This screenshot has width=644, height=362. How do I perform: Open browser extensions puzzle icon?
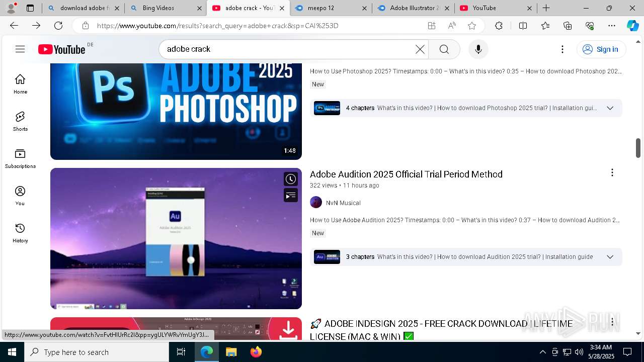[x=499, y=26]
